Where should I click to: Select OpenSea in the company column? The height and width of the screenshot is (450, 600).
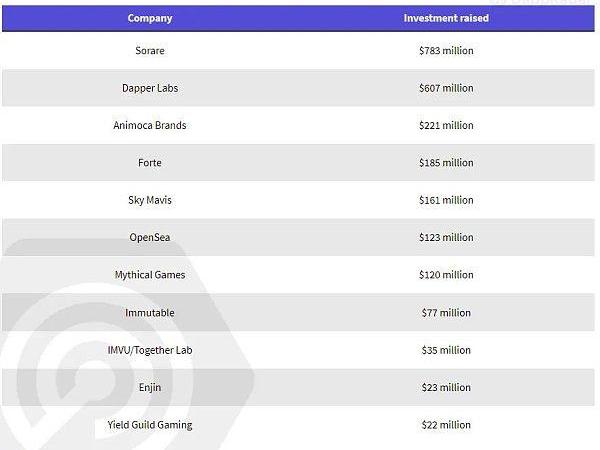coord(150,237)
